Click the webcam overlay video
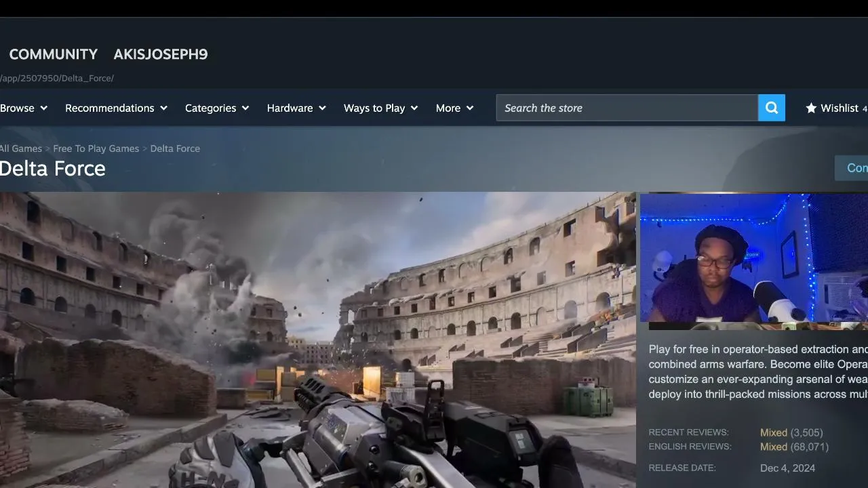The width and height of the screenshot is (868, 488). [754, 258]
